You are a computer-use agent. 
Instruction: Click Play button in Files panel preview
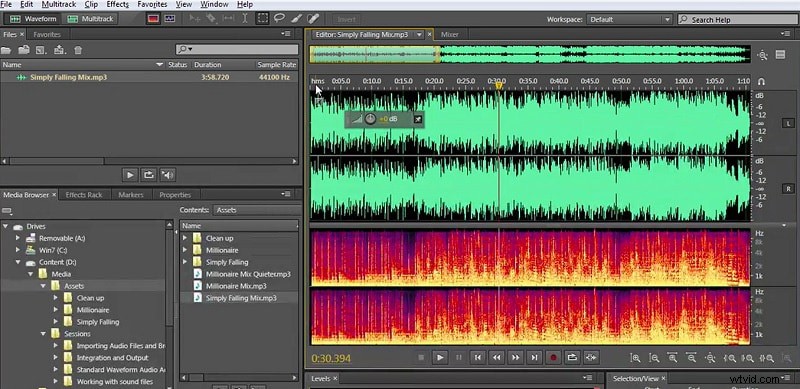pyautogui.click(x=130, y=175)
